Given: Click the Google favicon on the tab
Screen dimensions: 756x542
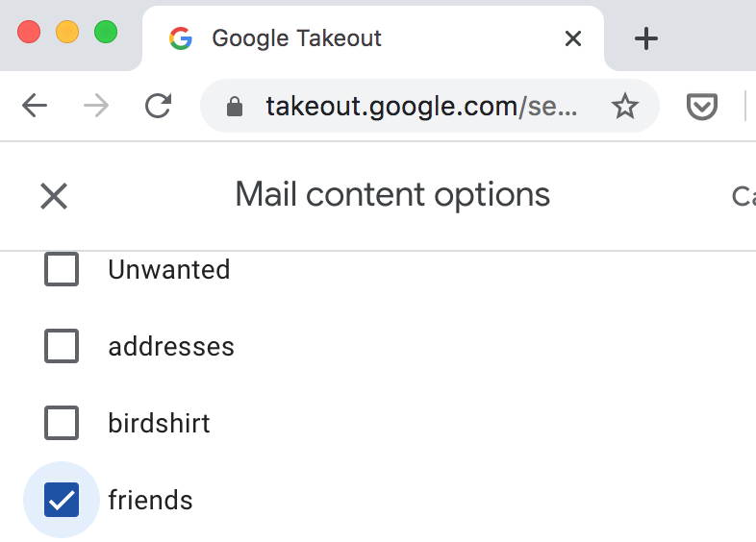Looking at the screenshot, I should point(181,38).
